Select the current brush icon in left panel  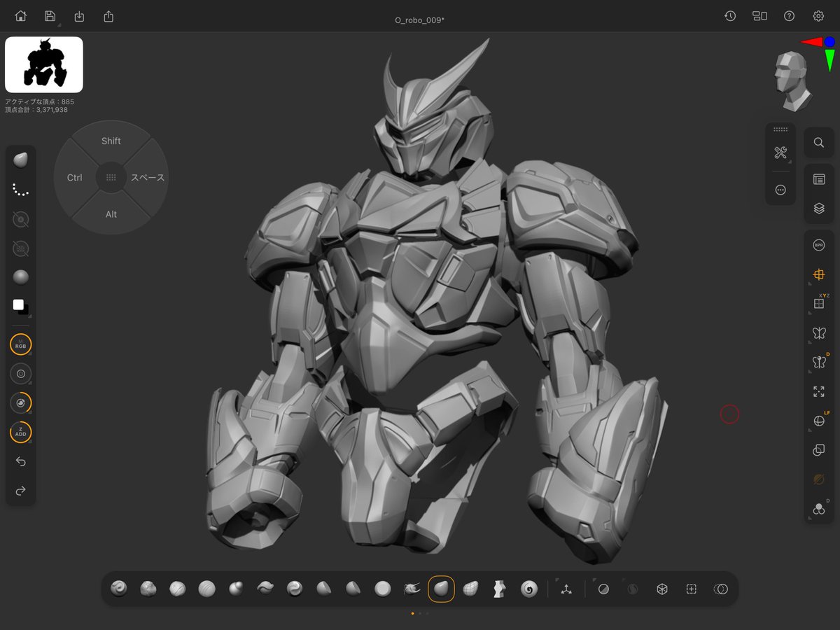(21, 160)
